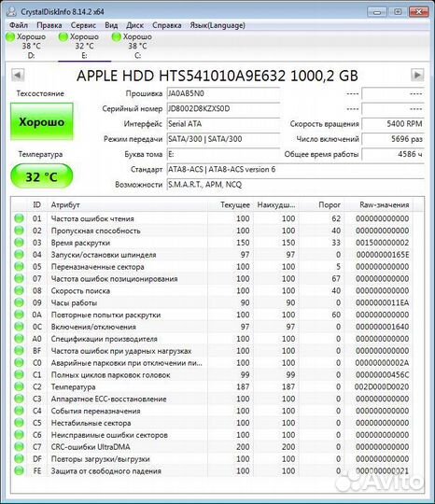Viewport: 435px width, 504px height.
Task: Click the firmware field JA0AB5N0
Action: (x=223, y=93)
